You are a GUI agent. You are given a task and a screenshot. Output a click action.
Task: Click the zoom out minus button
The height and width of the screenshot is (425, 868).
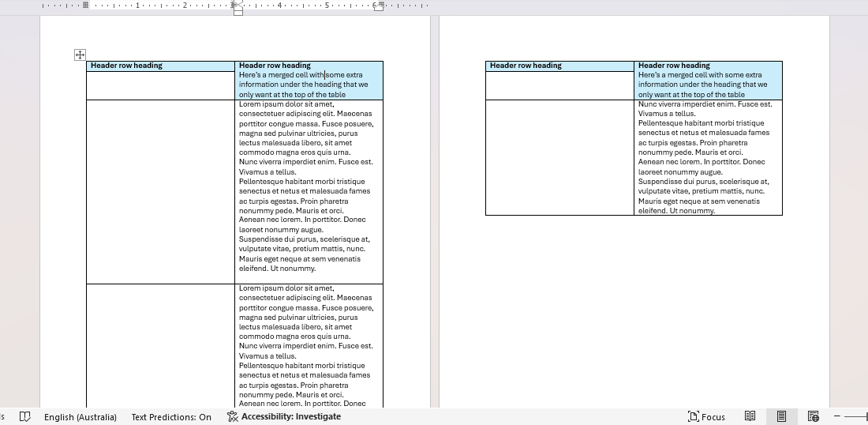[x=838, y=416]
